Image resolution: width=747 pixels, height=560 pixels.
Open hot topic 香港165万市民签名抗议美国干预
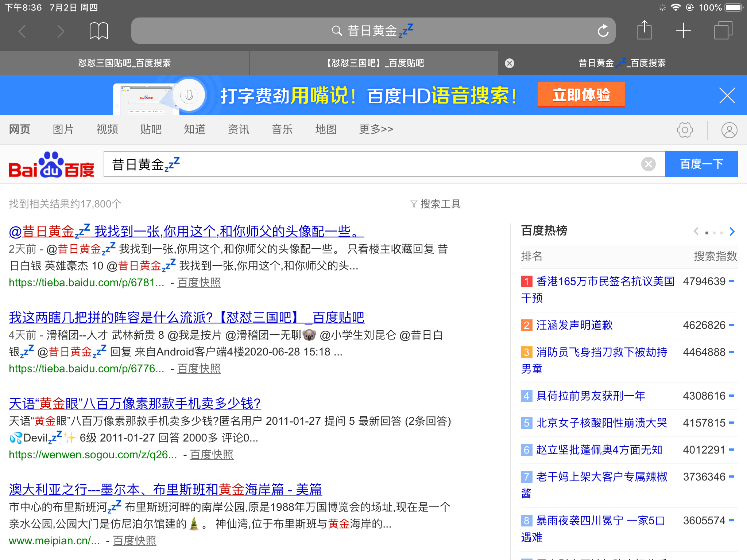pyautogui.click(x=598, y=289)
